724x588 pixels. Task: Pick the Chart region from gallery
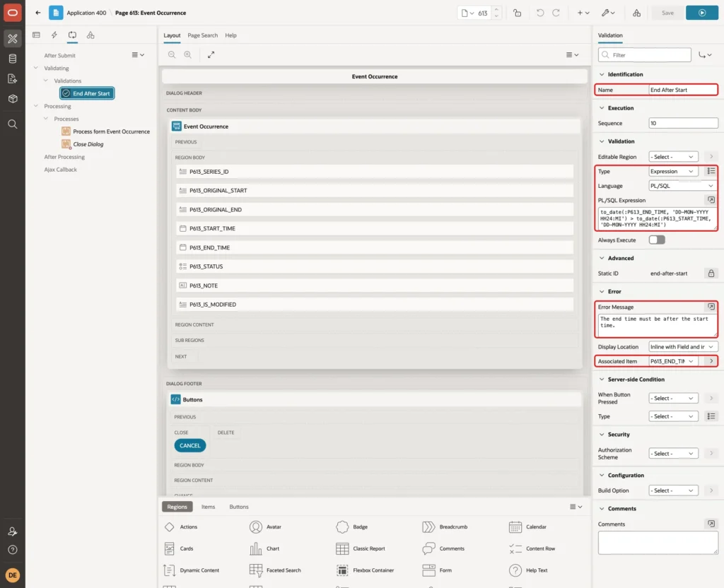point(264,548)
